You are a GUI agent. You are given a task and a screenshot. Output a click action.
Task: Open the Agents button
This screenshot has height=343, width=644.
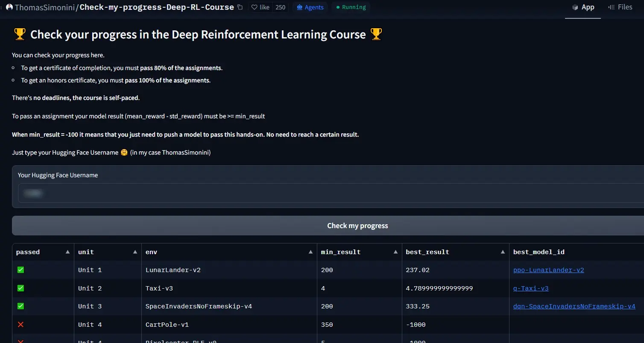coord(310,7)
